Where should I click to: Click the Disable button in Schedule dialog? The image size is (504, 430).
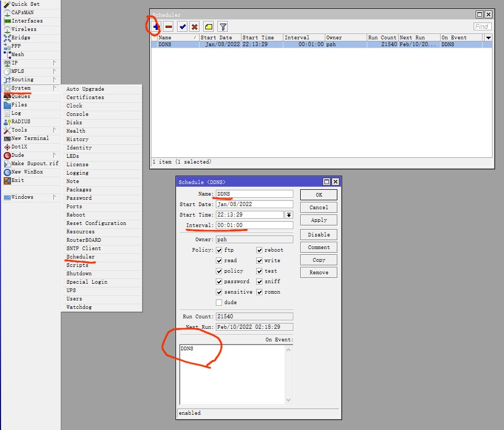pyautogui.click(x=319, y=235)
